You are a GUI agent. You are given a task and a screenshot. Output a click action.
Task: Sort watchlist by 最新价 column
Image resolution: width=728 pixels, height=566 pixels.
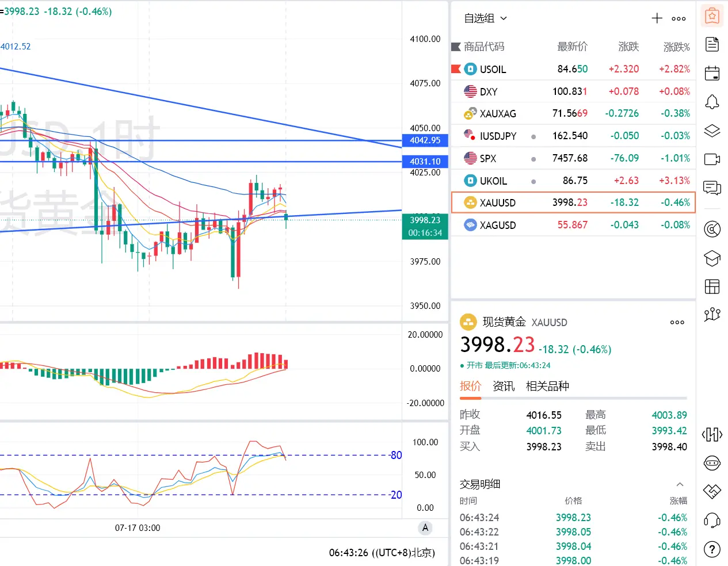(573, 47)
